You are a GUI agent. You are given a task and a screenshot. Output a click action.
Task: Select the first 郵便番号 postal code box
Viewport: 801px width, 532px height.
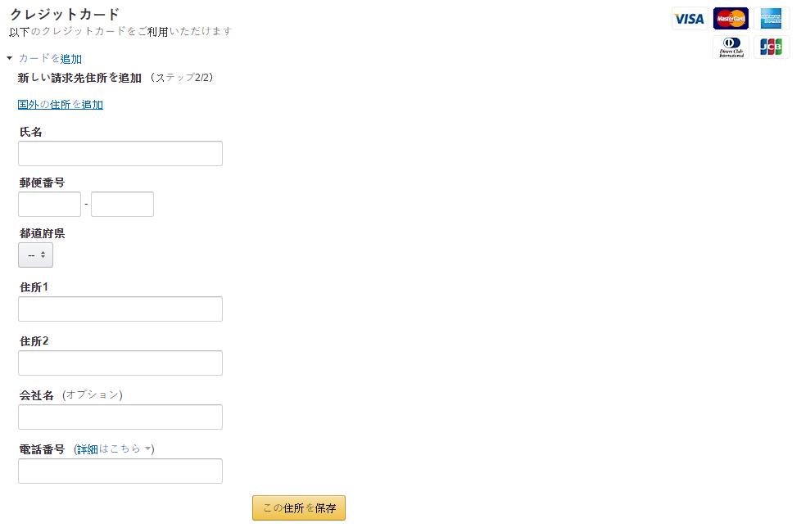point(50,205)
